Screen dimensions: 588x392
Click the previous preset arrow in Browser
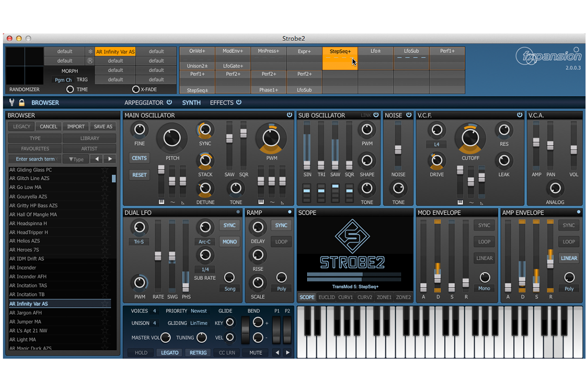click(97, 159)
